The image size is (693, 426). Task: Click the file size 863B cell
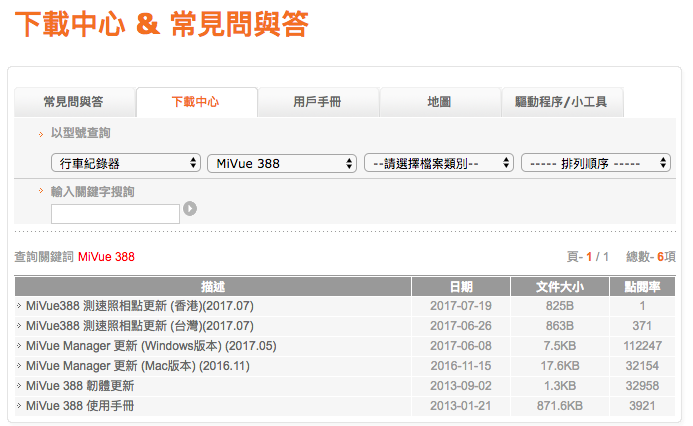coord(560,326)
